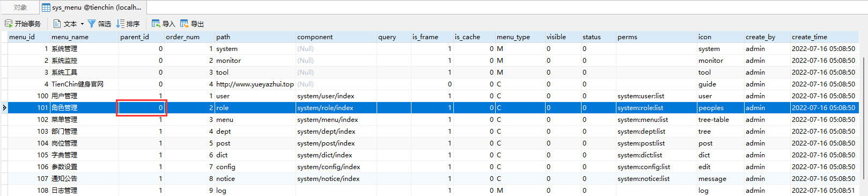Image resolution: width=868 pixels, height=196 pixels.
Task: Click the create_time column header
Action: click(825, 37)
